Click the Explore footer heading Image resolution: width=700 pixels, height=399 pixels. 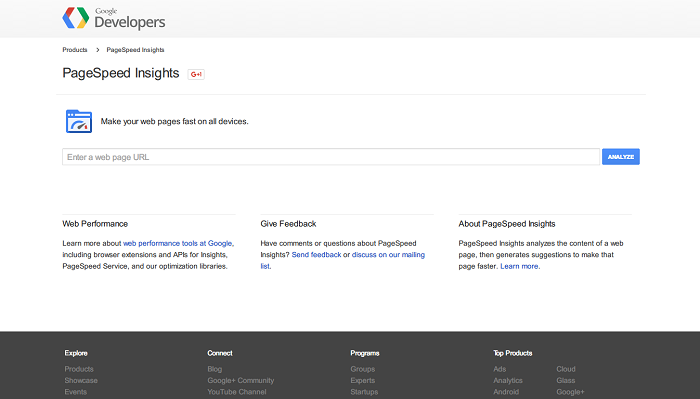[x=76, y=353]
